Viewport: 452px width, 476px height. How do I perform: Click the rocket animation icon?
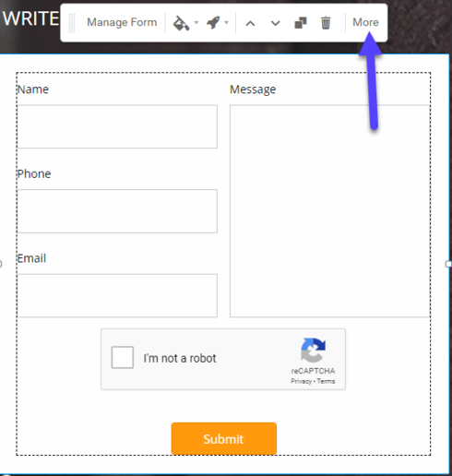pos(213,23)
